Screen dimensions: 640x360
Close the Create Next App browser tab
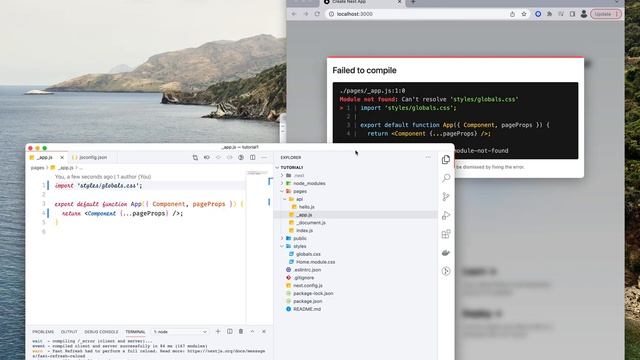[x=400, y=2]
